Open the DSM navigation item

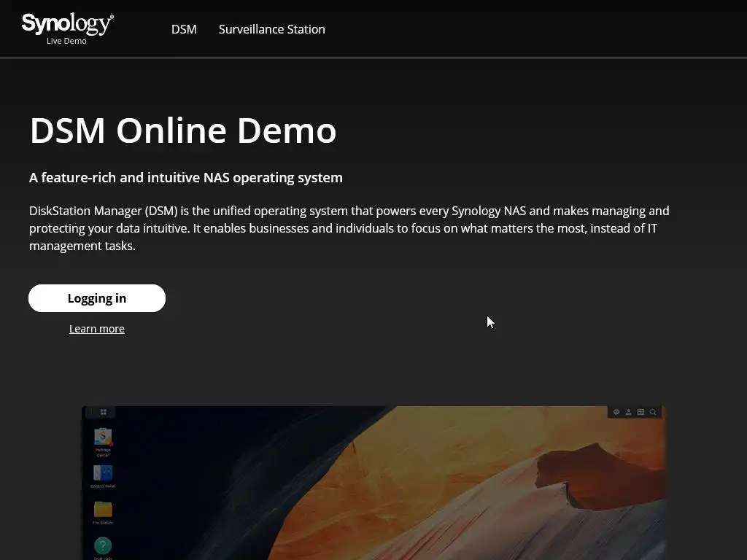coord(184,29)
